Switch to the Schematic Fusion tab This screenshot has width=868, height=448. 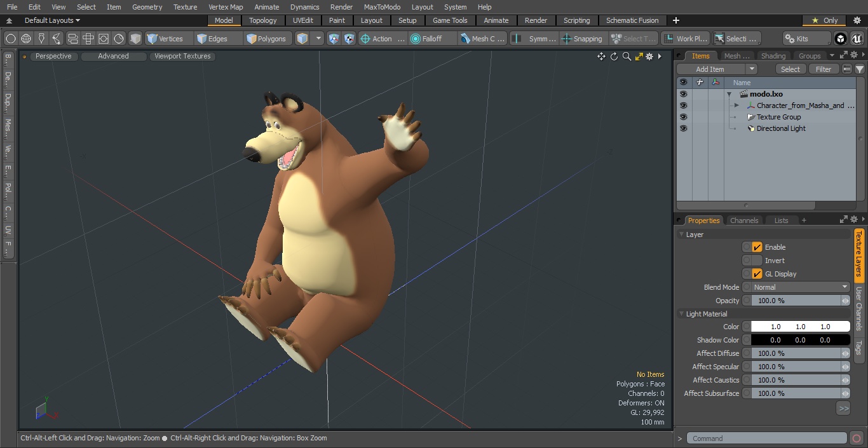(632, 20)
